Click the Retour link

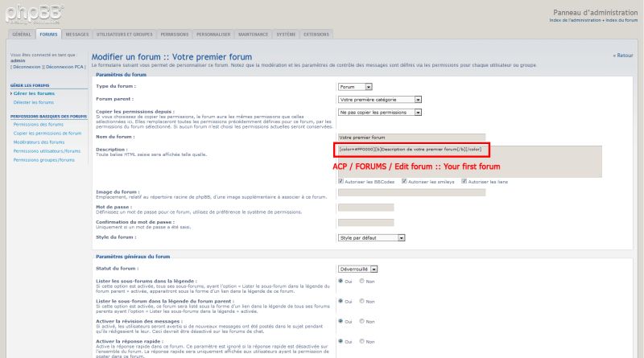[x=623, y=56]
